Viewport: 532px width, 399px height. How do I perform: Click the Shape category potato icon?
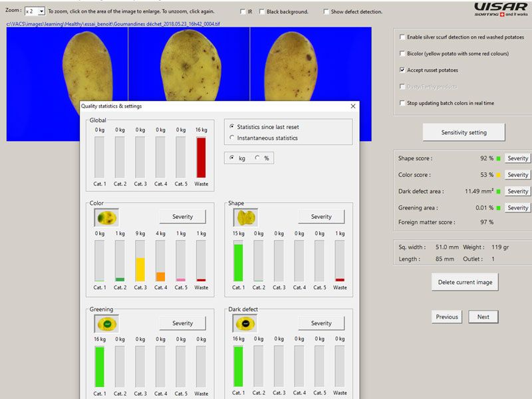click(x=245, y=217)
